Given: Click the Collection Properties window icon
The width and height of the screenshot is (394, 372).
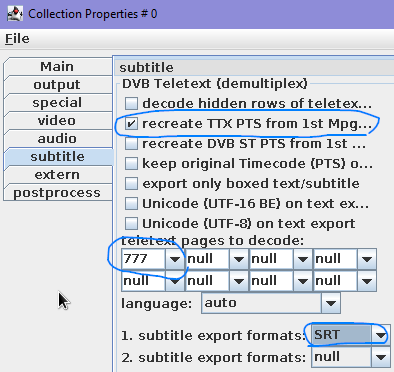Looking at the screenshot, I should pyautogui.click(x=15, y=14).
